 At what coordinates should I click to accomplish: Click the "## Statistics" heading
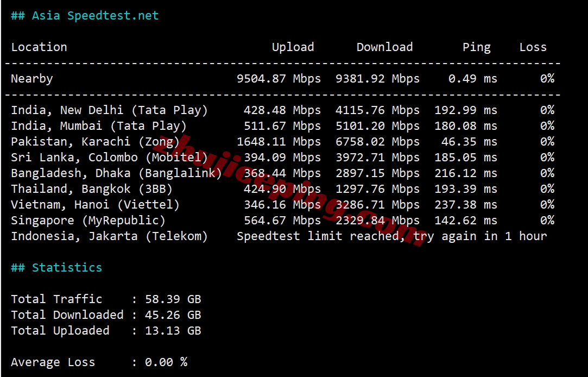[x=56, y=268]
